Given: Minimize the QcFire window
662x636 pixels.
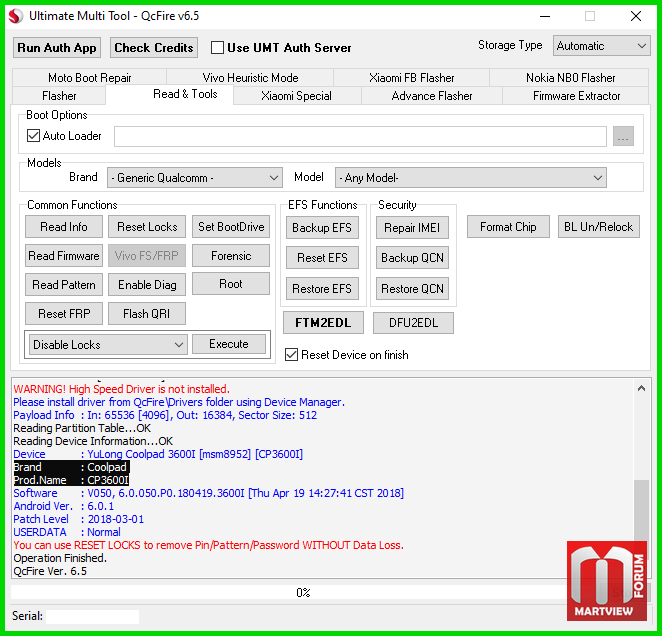Looking at the screenshot, I should [545, 16].
